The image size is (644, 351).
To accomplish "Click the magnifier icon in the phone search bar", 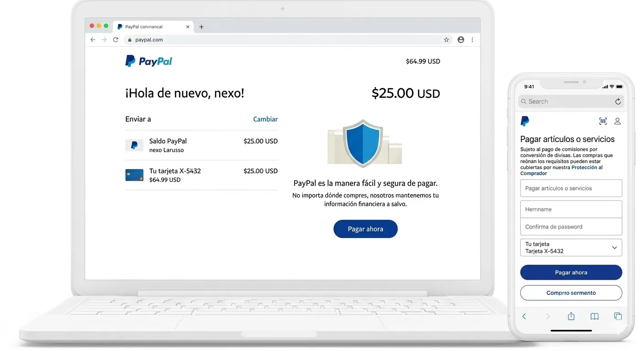I will tap(524, 101).
